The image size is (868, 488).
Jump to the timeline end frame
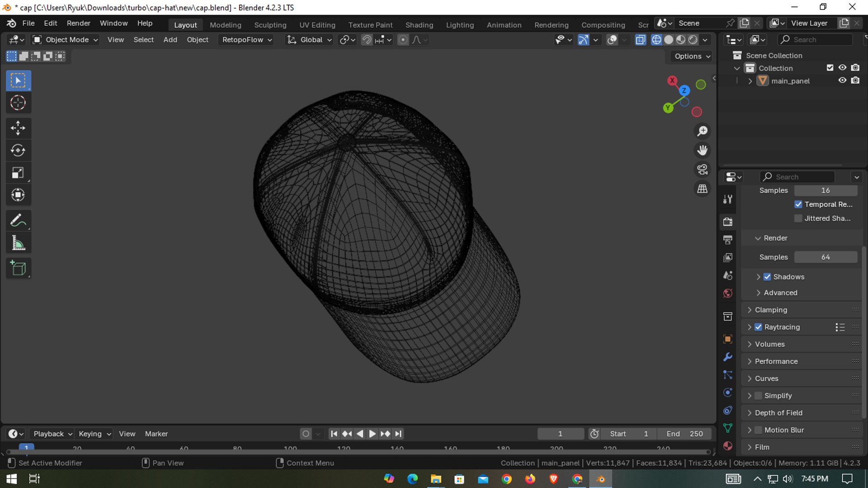pos(398,434)
